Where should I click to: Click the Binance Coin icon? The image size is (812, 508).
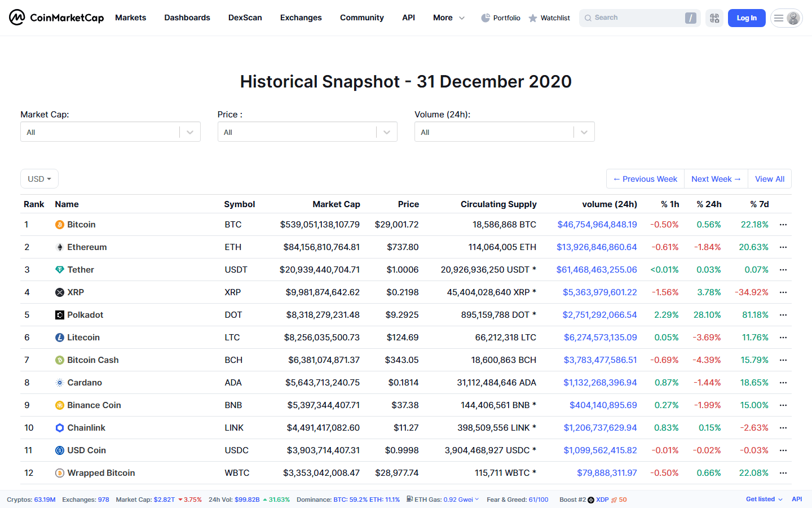[x=60, y=405]
